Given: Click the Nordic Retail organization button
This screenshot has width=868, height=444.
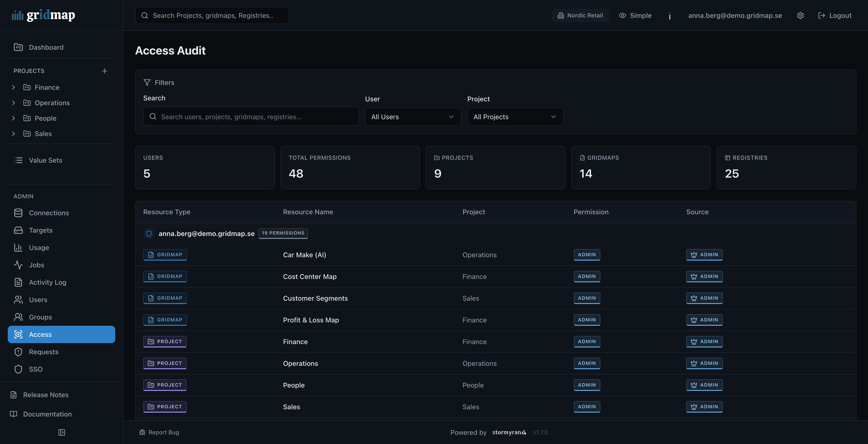Looking at the screenshot, I should pyautogui.click(x=580, y=15).
